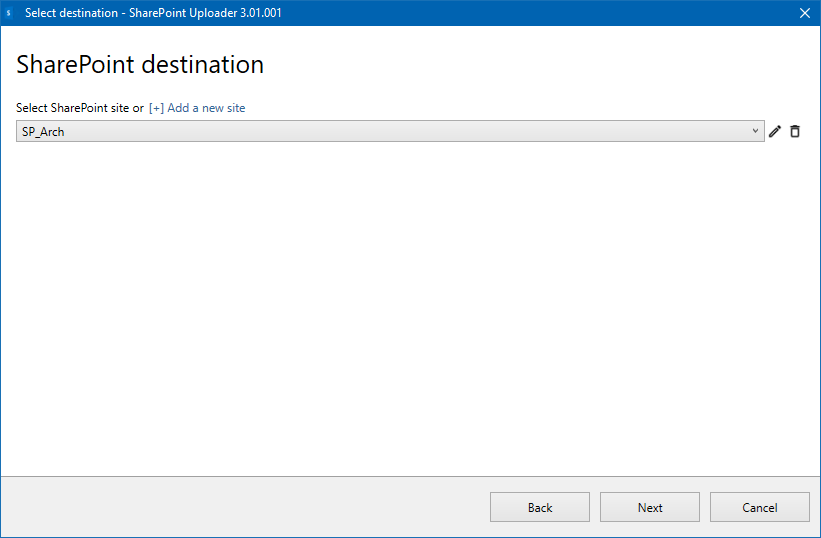Click the Add a new site link

coord(197,108)
